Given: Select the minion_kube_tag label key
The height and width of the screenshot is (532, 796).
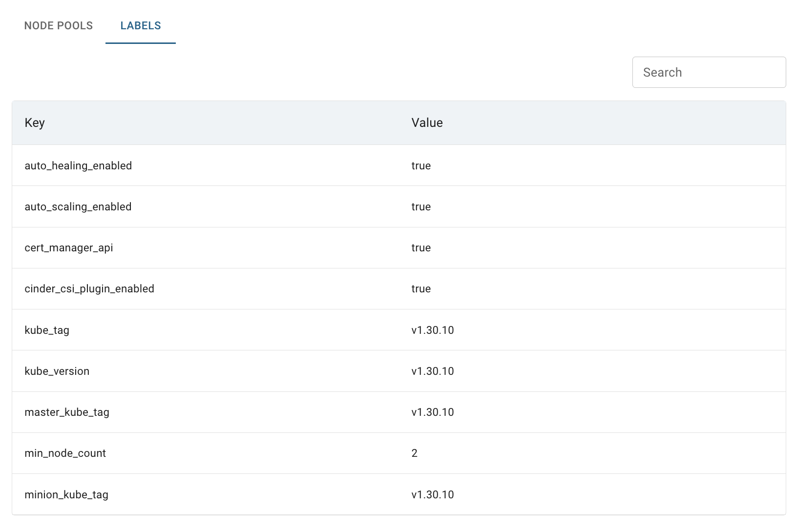Looking at the screenshot, I should coord(66,495).
